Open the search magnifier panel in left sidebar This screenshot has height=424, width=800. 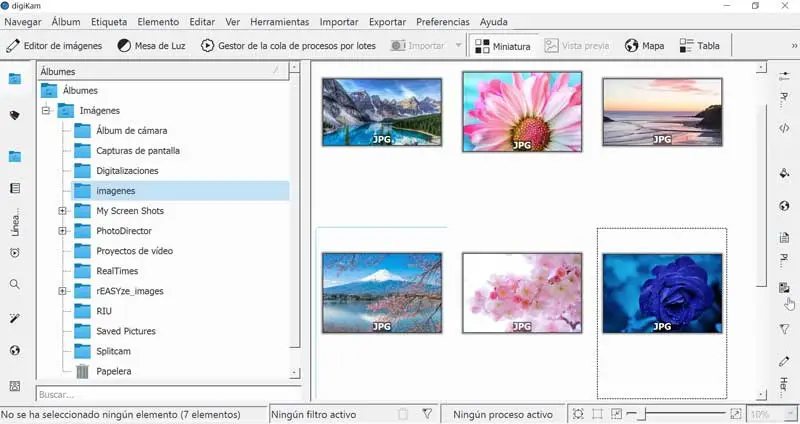click(15, 285)
